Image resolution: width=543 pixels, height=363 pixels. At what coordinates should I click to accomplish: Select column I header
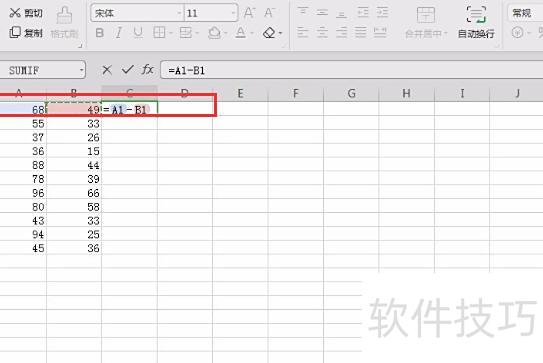pyautogui.click(x=462, y=94)
